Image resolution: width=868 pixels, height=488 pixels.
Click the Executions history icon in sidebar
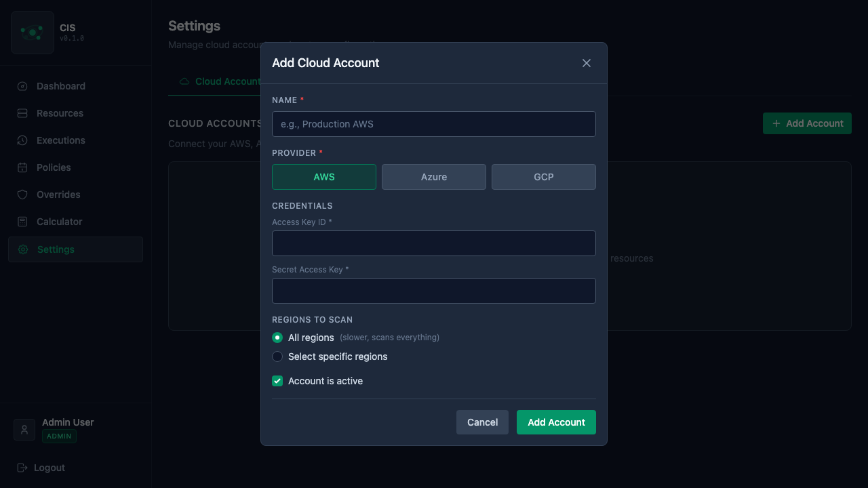(22, 140)
